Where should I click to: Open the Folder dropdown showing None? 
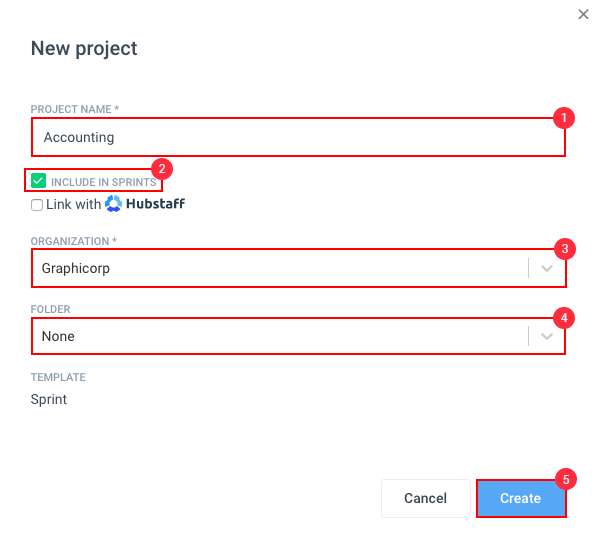coord(298,336)
